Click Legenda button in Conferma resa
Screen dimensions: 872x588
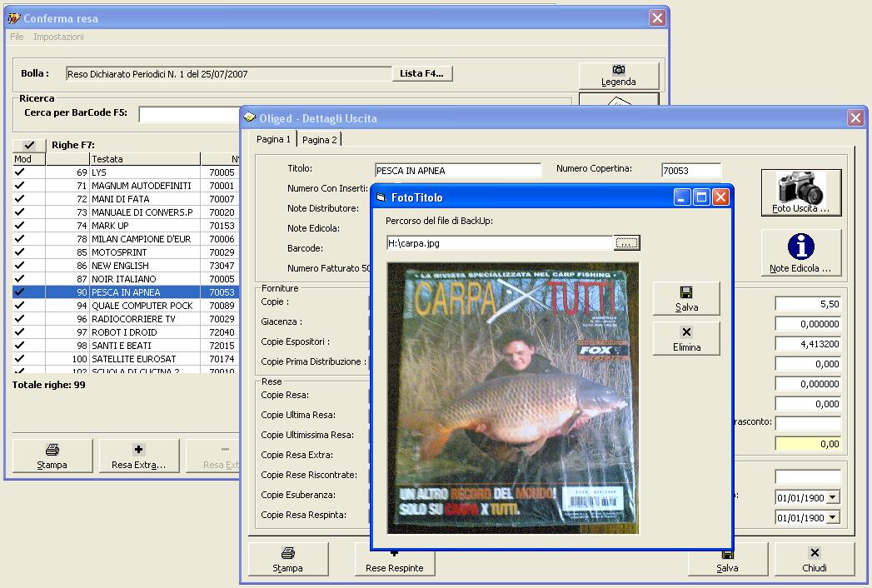pos(619,76)
